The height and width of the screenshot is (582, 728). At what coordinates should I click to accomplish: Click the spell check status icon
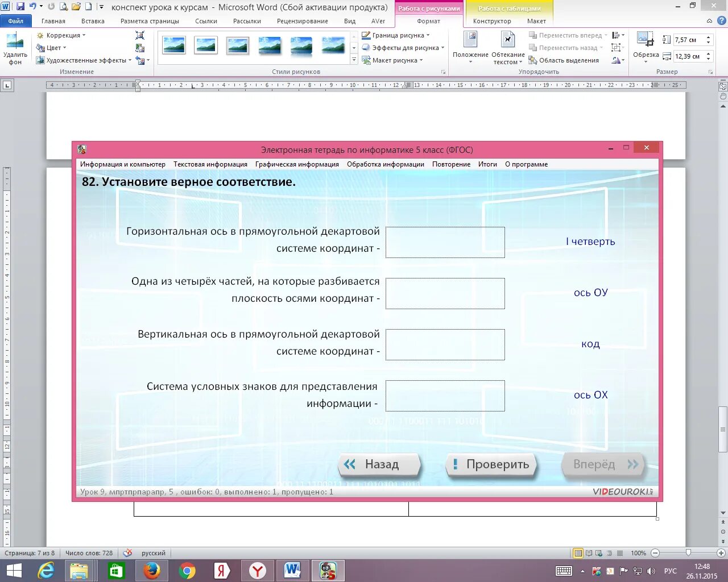point(128,553)
